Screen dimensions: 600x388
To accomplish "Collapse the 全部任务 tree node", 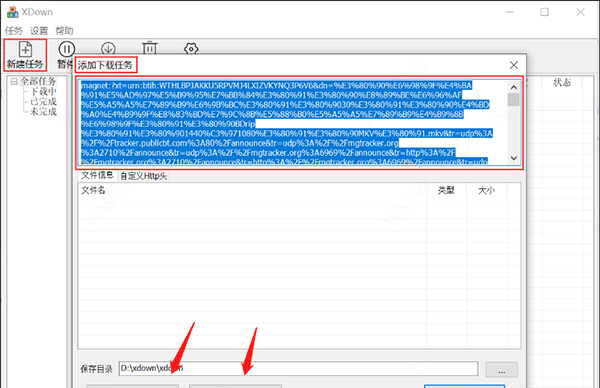I will click(x=14, y=81).
